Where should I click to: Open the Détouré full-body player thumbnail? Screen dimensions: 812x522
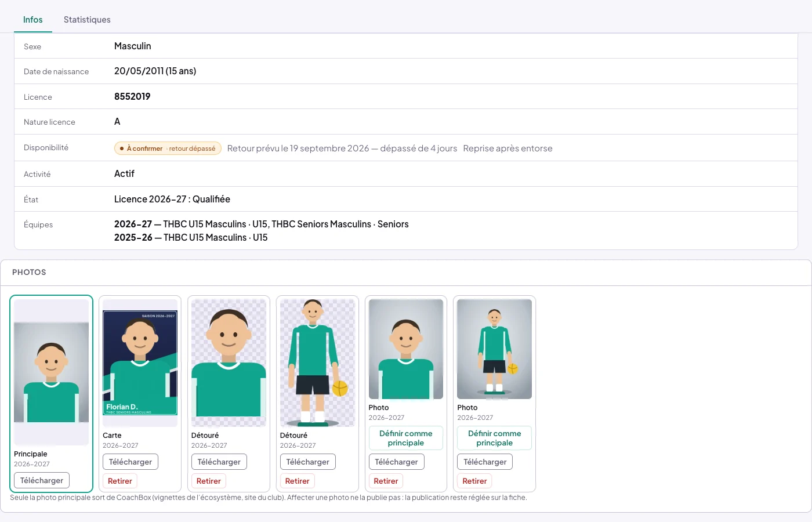pyautogui.click(x=317, y=363)
